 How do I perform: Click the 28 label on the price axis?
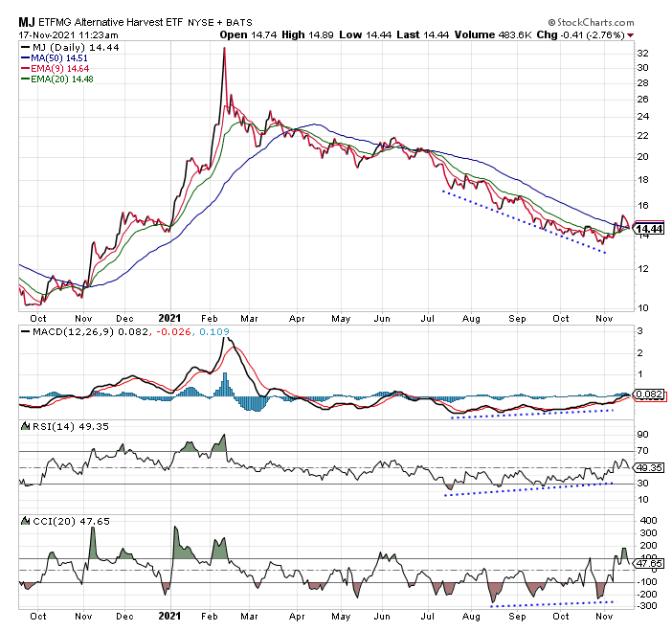[x=643, y=83]
